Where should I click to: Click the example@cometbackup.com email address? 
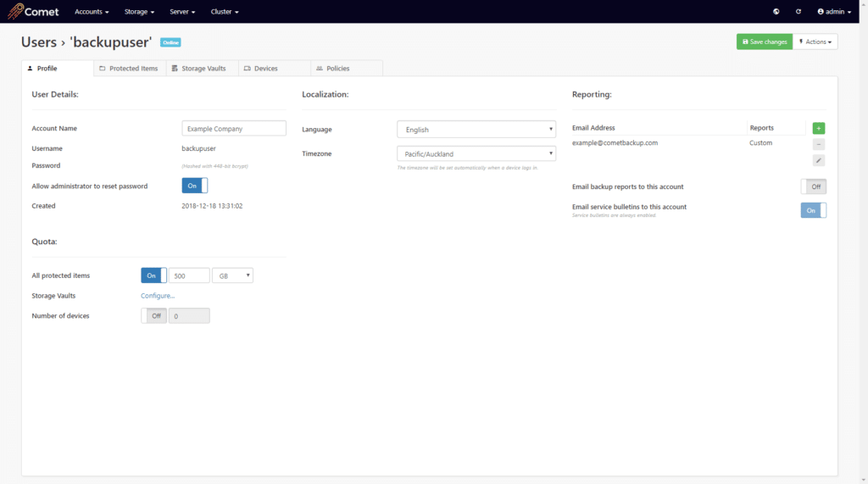click(615, 143)
